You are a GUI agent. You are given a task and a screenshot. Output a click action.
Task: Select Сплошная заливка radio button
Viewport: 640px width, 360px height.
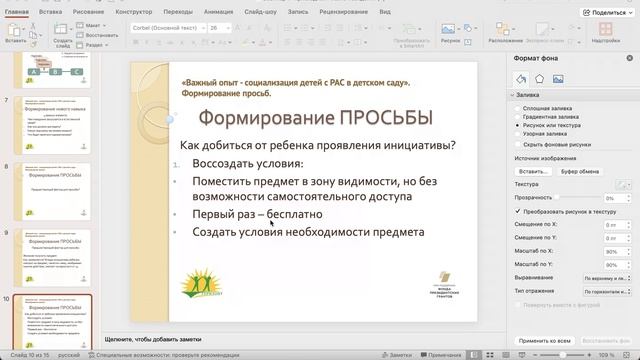click(518, 109)
